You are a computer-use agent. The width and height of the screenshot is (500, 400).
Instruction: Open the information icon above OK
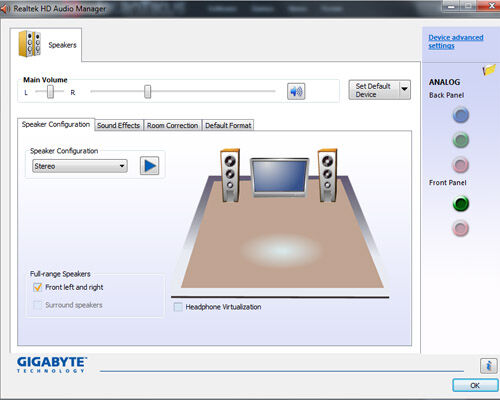pos(489,366)
